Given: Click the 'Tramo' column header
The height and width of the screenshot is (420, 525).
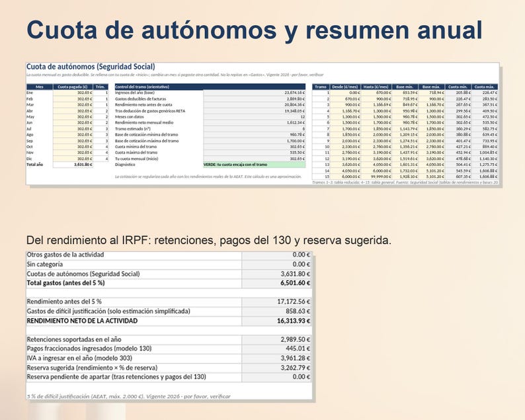Looking at the screenshot, I should tap(321, 87).
